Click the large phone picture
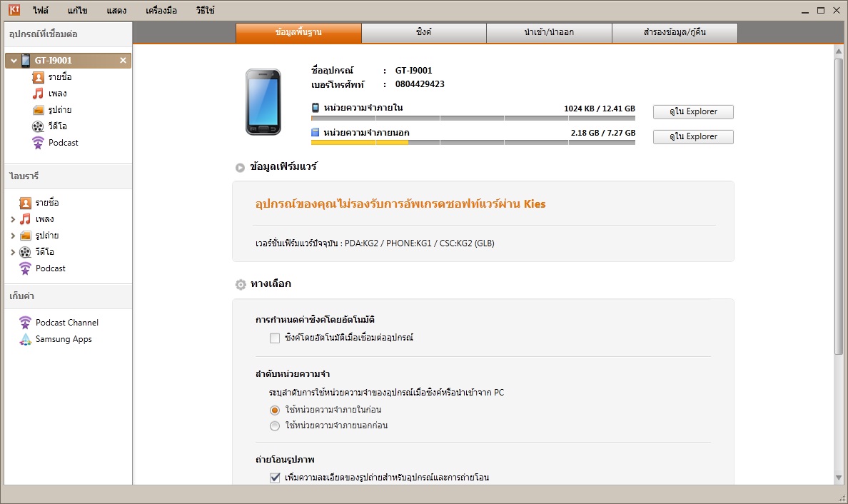This screenshot has width=848, height=504. click(263, 101)
